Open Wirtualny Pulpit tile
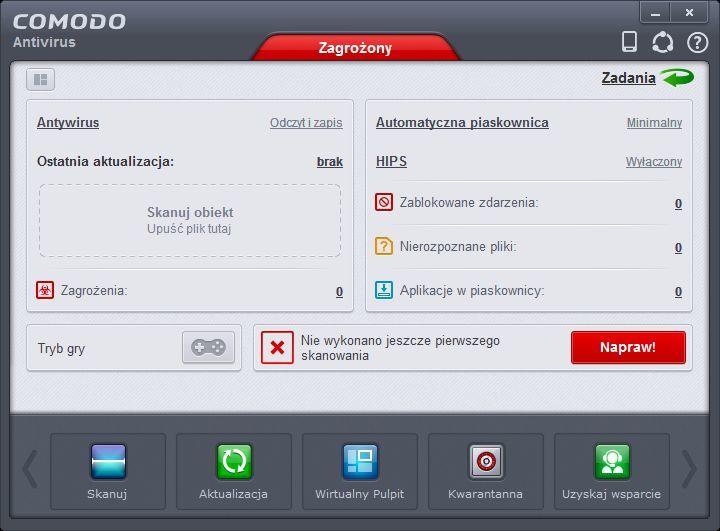The height and width of the screenshot is (531, 720). (x=360, y=471)
